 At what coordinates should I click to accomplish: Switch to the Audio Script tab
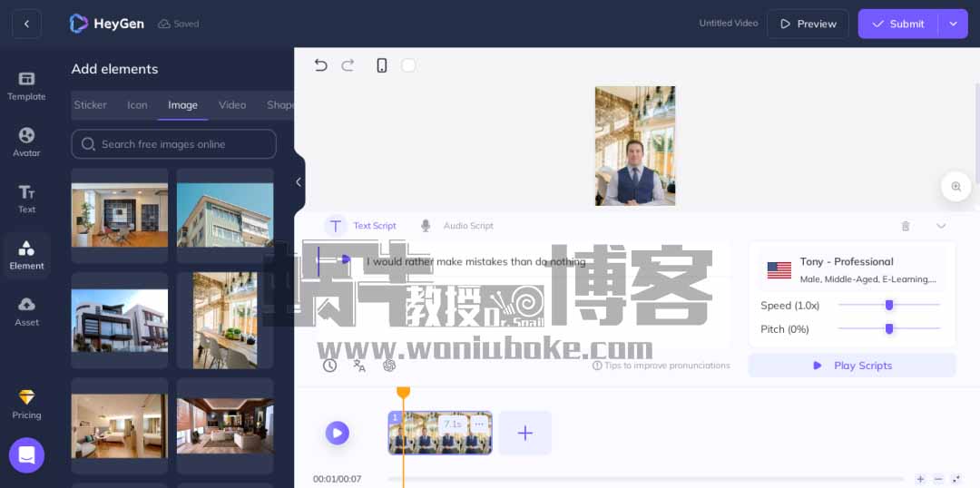(456, 226)
